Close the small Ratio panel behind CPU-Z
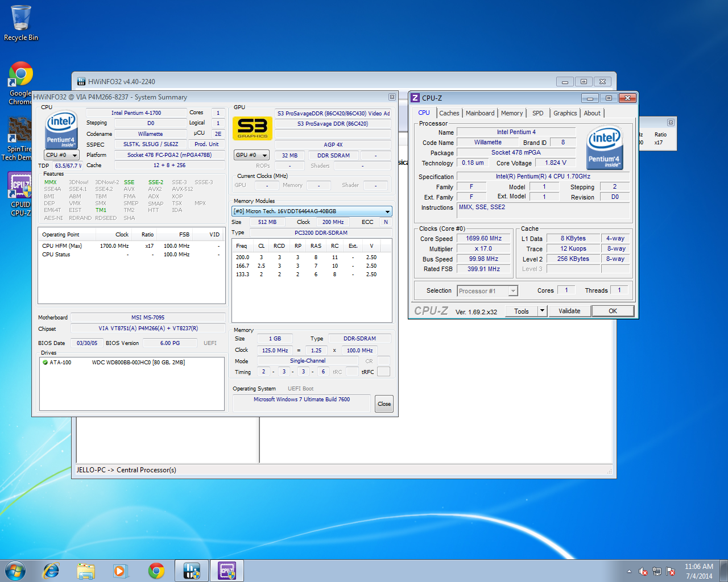The image size is (728, 582). pyautogui.click(x=671, y=122)
